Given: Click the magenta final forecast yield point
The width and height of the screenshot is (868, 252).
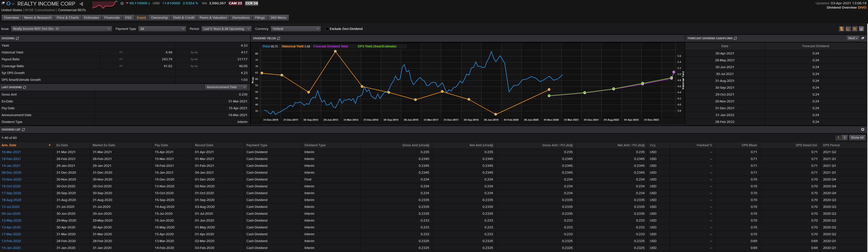Looking at the screenshot, I should click(674, 72).
